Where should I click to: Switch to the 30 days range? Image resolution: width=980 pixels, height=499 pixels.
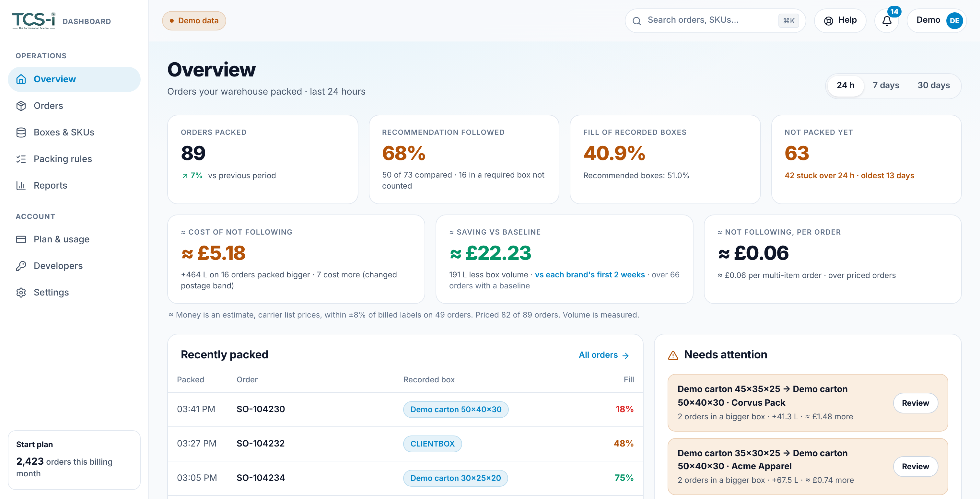tap(933, 85)
